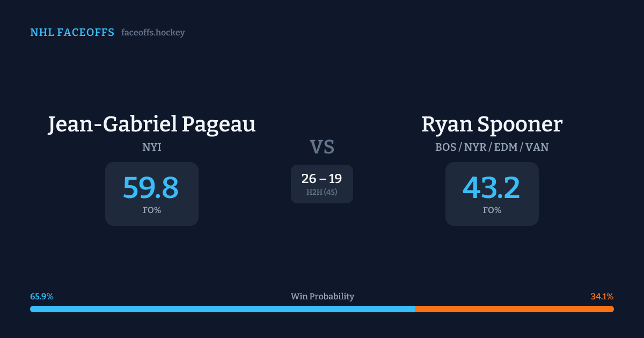Screen dimensions: 644x338
Task: Select the 26 – 19 head-to-head score
Action: point(321,179)
